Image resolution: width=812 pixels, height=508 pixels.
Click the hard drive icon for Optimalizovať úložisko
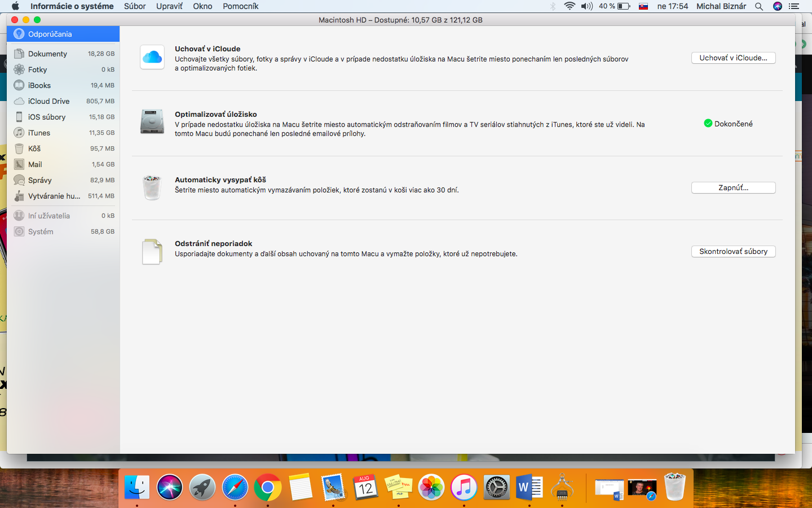[152, 122]
